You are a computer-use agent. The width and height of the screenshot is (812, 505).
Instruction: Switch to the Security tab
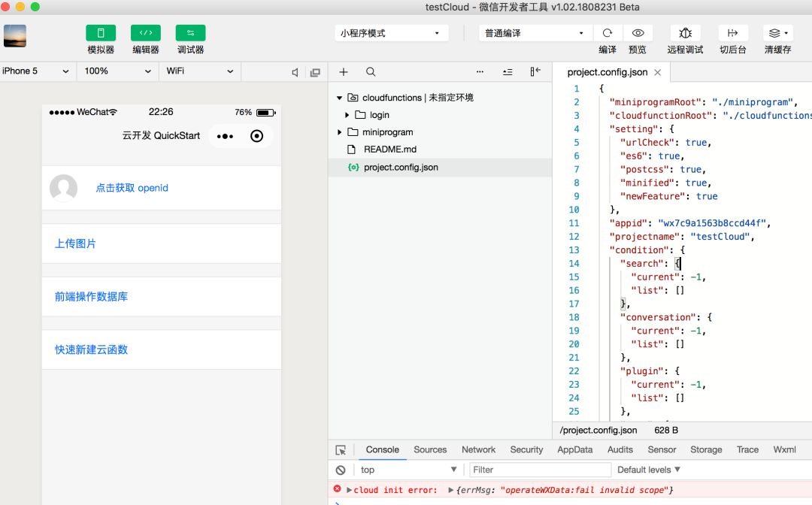click(526, 449)
